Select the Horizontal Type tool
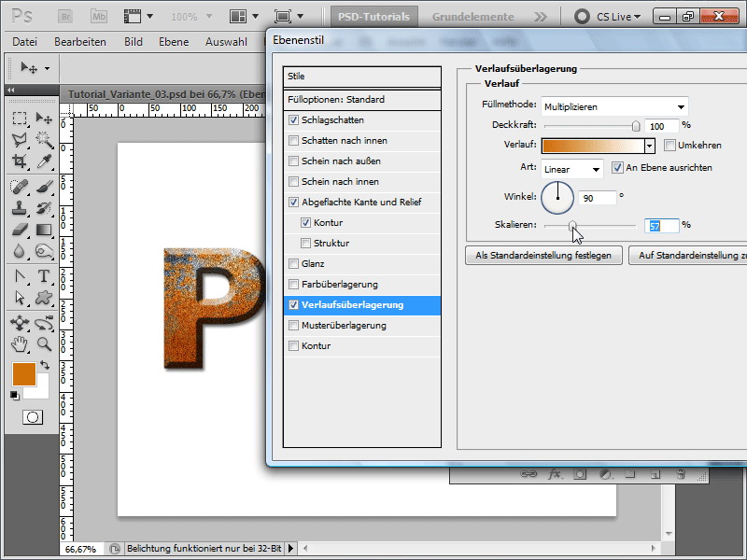 pyautogui.click(x=44, y=276)
